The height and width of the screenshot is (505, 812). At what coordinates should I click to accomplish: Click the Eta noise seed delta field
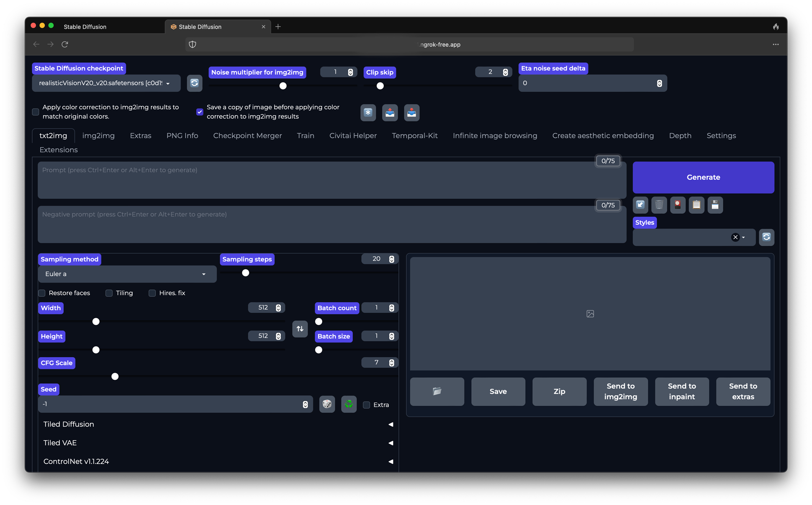click(593, 83)
